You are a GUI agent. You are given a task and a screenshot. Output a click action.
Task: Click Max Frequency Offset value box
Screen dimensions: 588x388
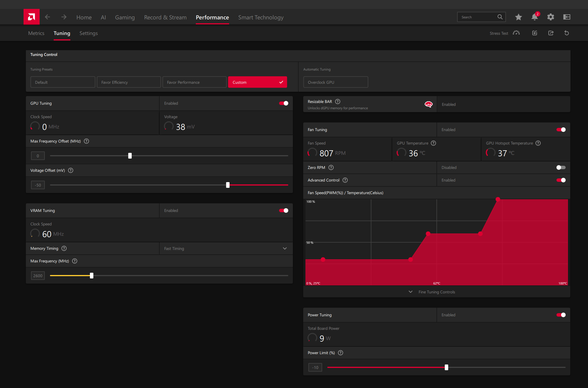[x=38, y=156]
